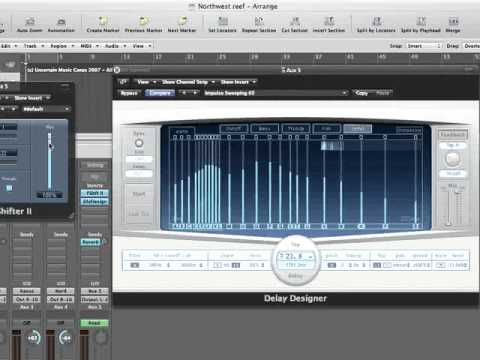The image size is (480, 360).
Task: Click the +67 pan knob
Action: coord(33,338)
